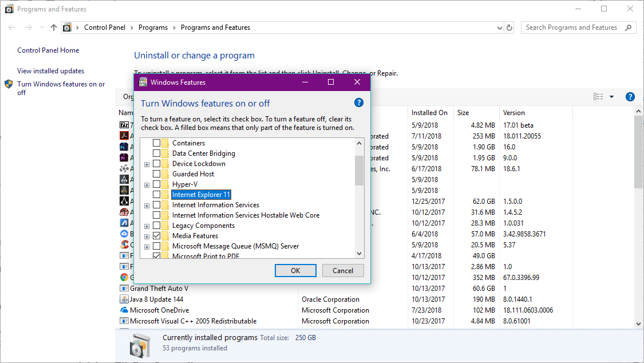Viewport: 644px width, 363px height.
Task: Click the Adobe Photoshop Ps icon
Action: 124,147
